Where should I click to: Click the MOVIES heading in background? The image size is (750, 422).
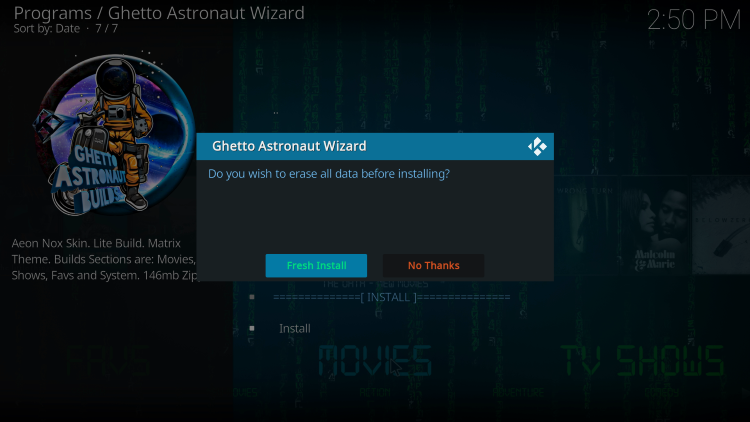click(x=375, y=361)
